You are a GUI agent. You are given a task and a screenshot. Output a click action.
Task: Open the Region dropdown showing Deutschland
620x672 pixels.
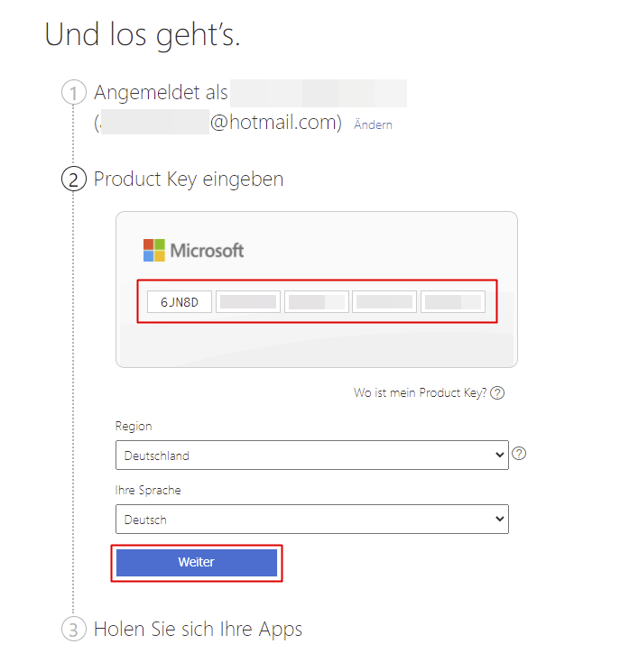click(312, 456)
